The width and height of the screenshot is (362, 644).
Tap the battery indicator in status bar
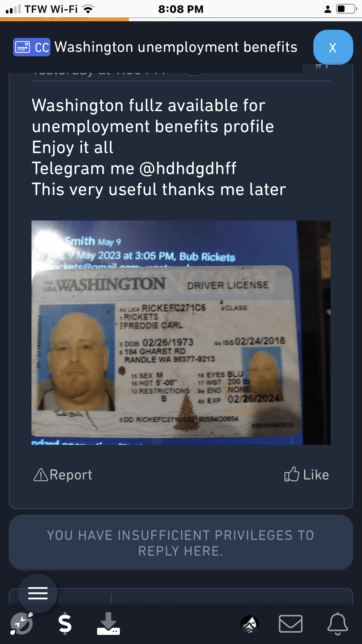347,9
